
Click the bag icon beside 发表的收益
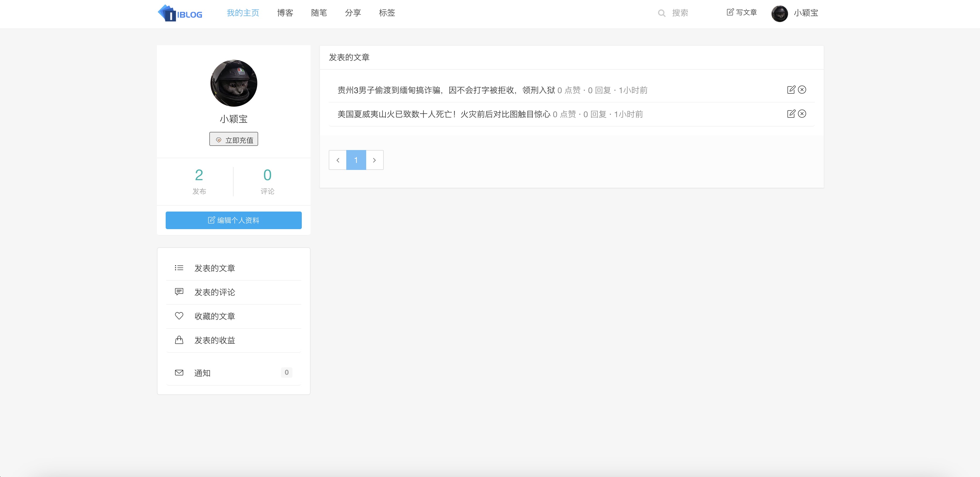coord(179,340)
